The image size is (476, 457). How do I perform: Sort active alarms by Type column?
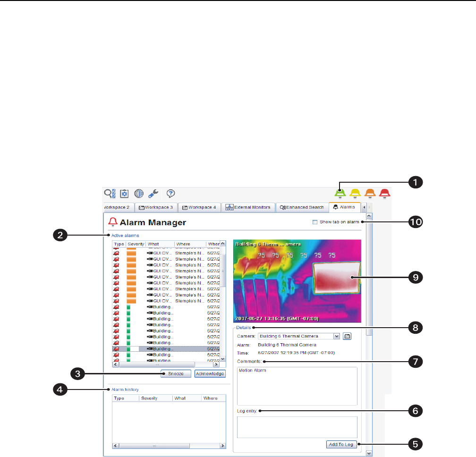point(119,244)
